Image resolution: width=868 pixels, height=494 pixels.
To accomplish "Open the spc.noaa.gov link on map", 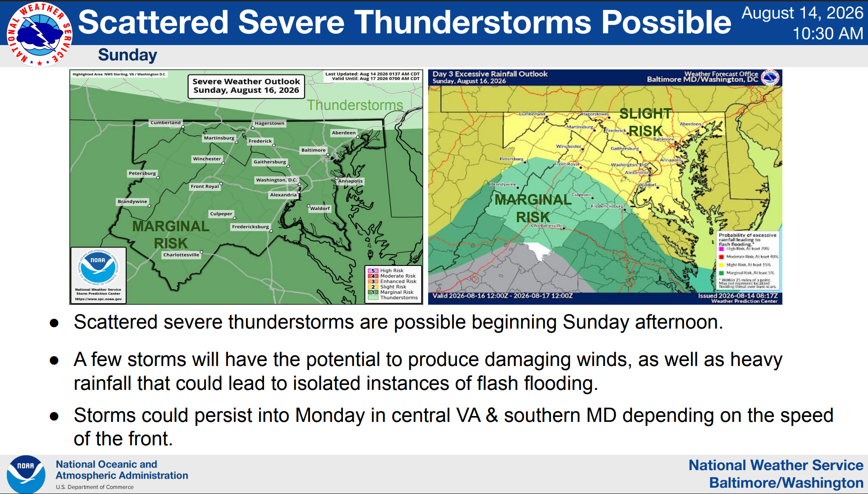I will pos(98,299).
